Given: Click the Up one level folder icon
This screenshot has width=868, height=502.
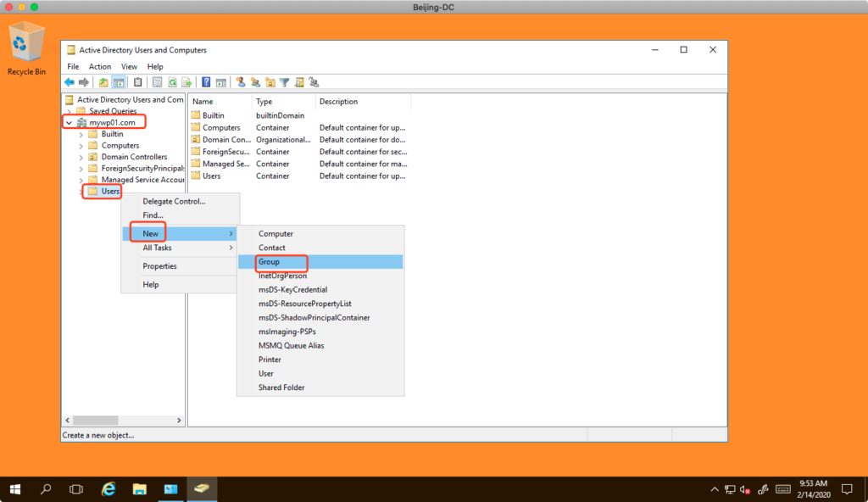Looking at the screenshot, I should 103,82.
